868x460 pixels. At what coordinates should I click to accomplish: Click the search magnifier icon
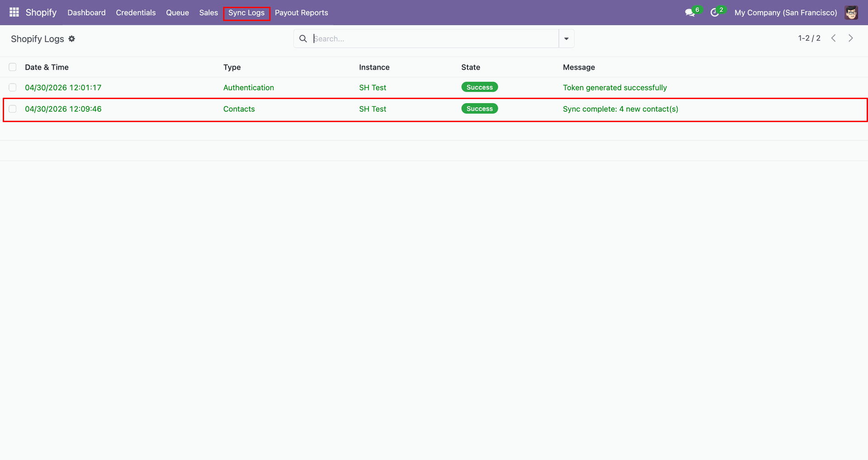[x=303, y=38]
